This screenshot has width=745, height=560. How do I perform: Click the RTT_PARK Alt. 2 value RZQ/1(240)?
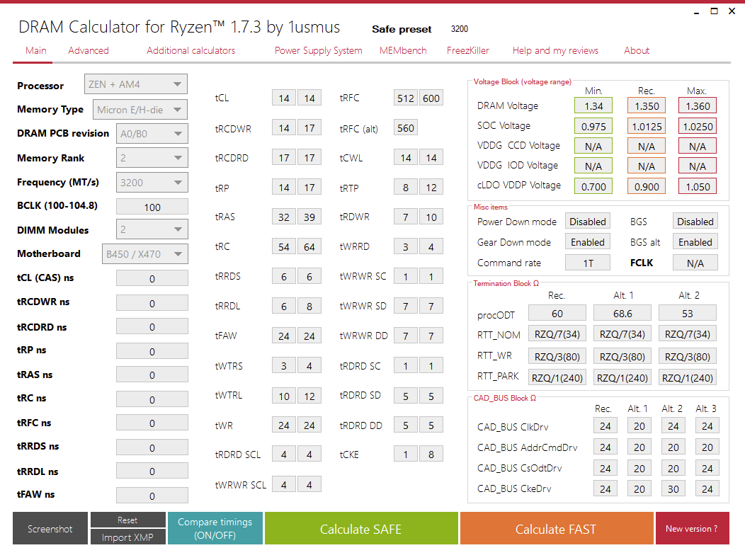point(688,377)
